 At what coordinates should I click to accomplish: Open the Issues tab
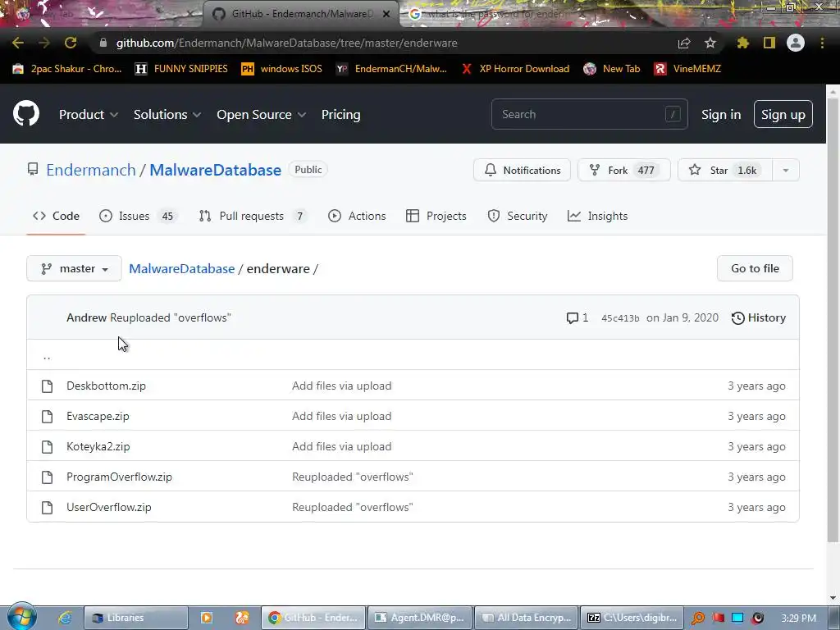(138, 216)
